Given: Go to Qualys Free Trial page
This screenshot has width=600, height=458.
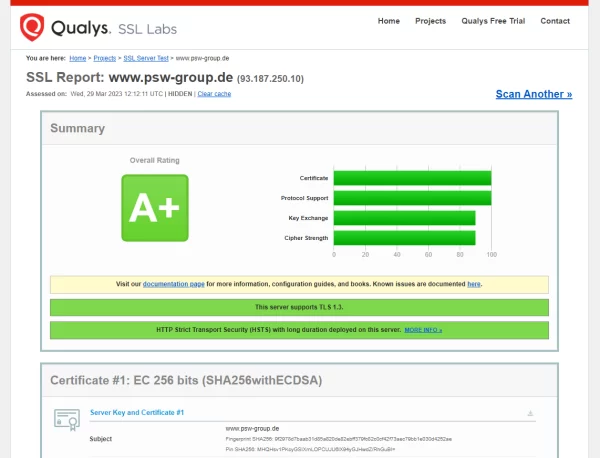Looking at the screenshot, I should click(493, 21).
